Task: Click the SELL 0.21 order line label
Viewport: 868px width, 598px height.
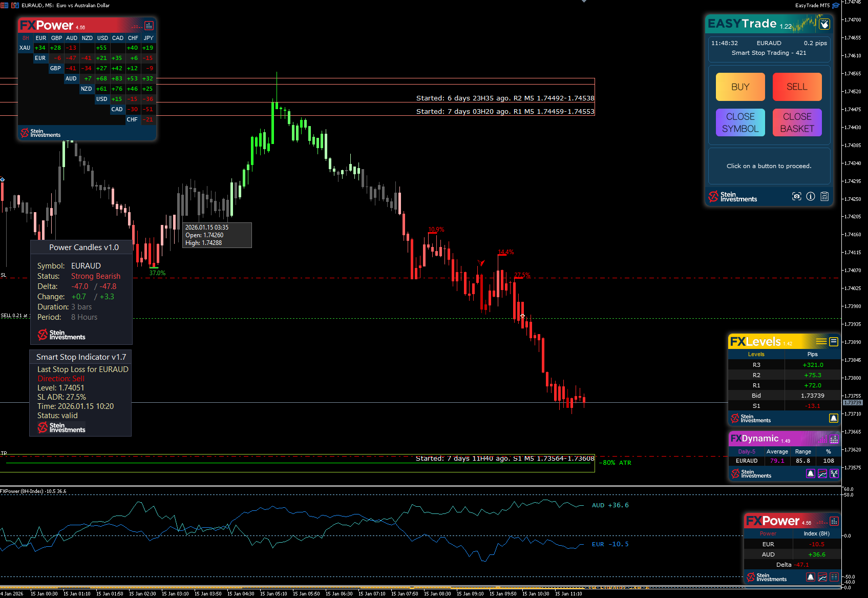Action: (15, 316)
